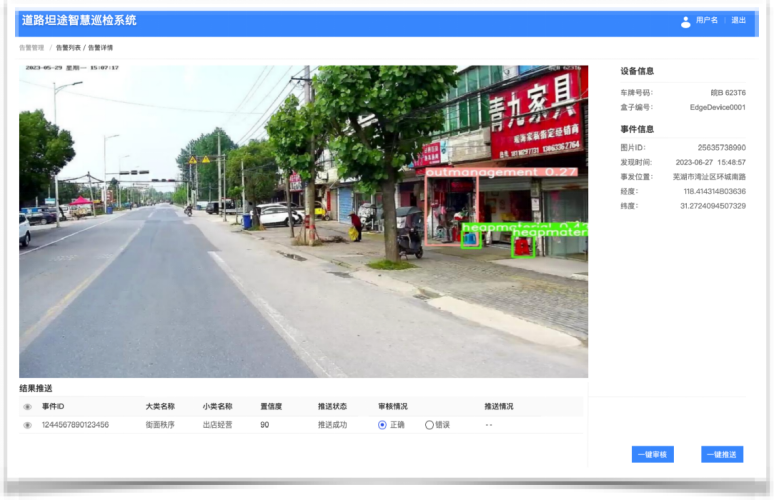The width and height of the screenshot is (774, 500).
Task: Toggle eye icon for event 1244567890123456
Action: point(28,425)
